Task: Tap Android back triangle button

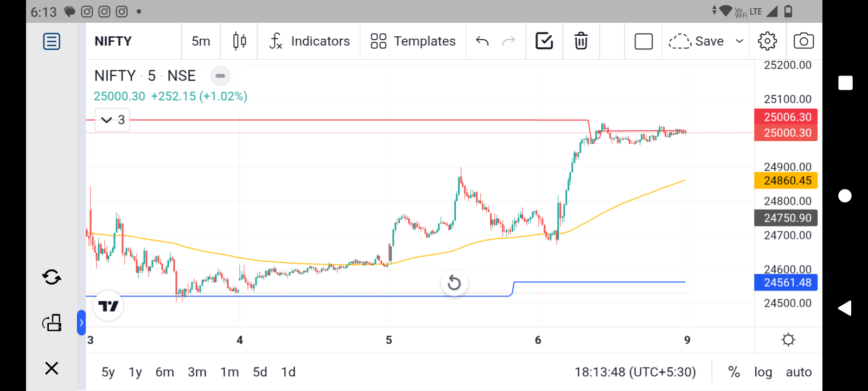Action: click(x=845, y=308)
